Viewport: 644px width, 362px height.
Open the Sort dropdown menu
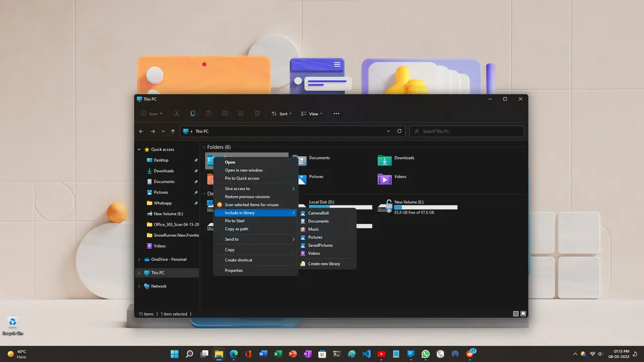(x=282, y=114)
